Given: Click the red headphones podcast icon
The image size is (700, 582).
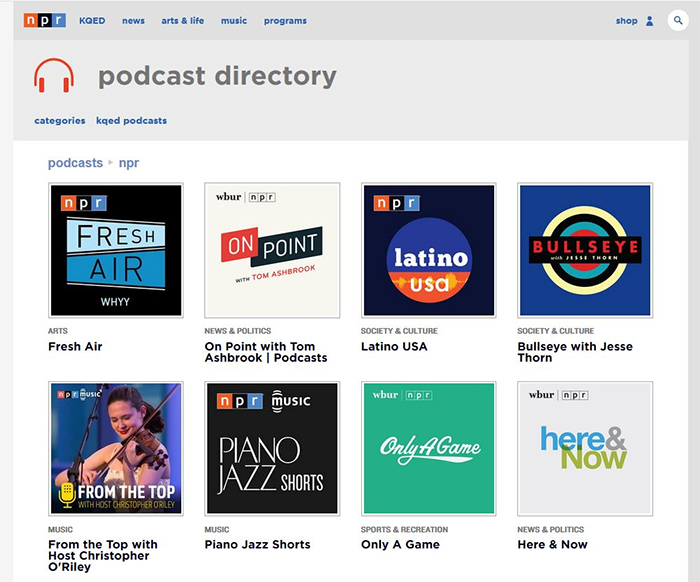Looking at the screenshot, I should (54, 76).
